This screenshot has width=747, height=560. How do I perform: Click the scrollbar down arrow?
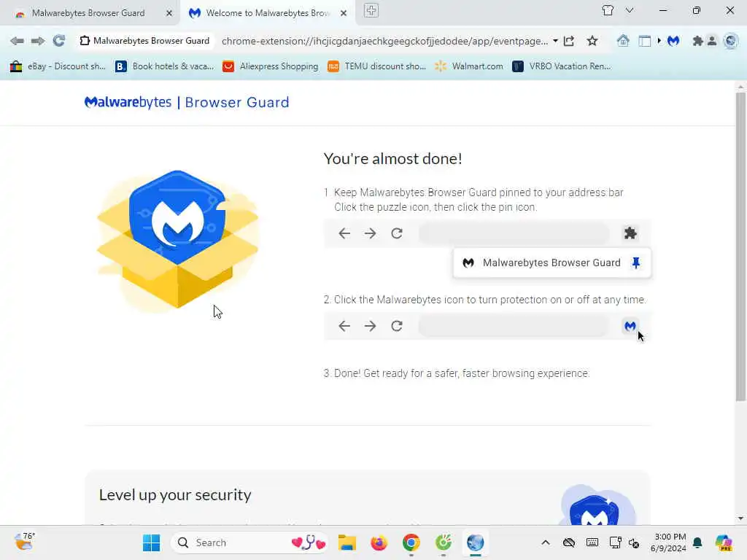tap(740, 518)
